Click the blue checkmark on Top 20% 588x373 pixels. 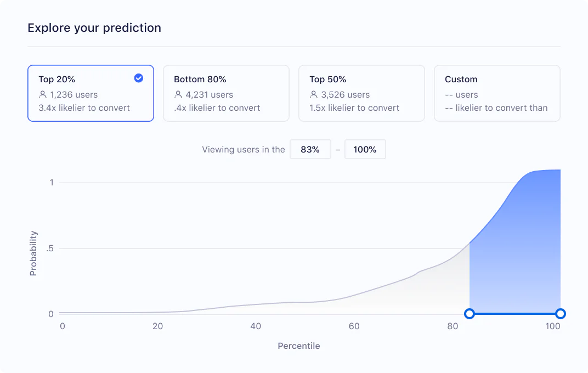pyautogui.click(x=139, y=78)
